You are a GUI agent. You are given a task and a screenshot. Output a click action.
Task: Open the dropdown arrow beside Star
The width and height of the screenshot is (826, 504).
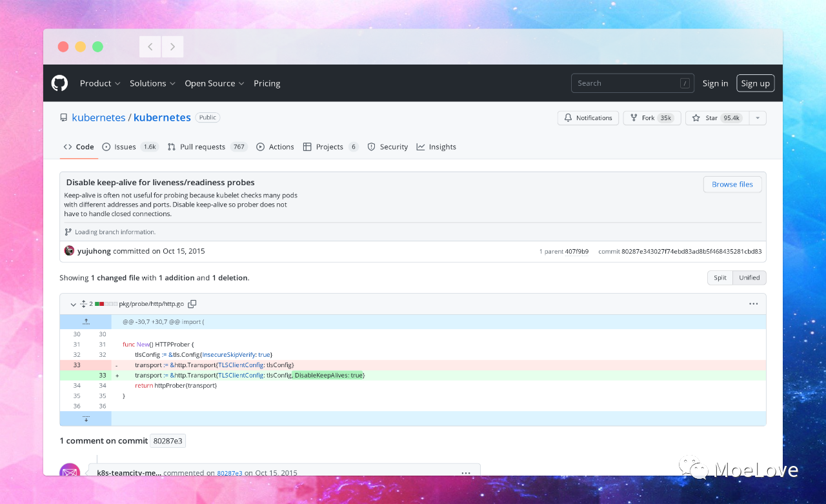[x=758, y=118]
